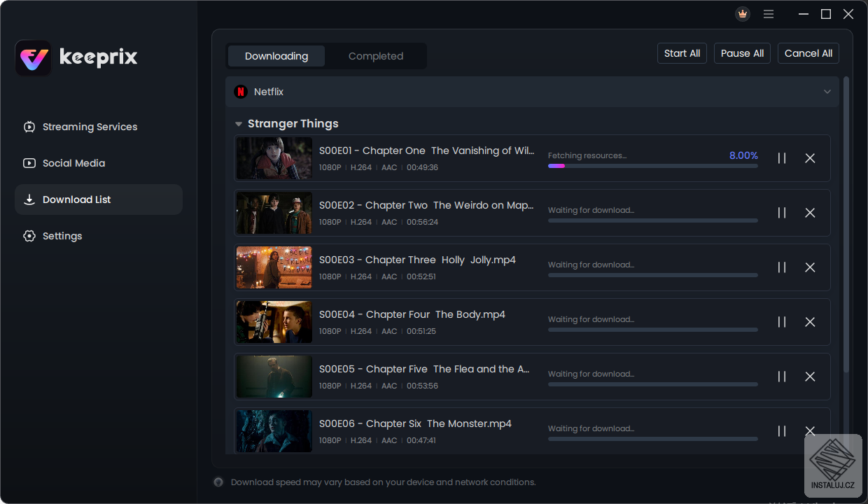Switch to the Completed tab

tap(376, 56)
